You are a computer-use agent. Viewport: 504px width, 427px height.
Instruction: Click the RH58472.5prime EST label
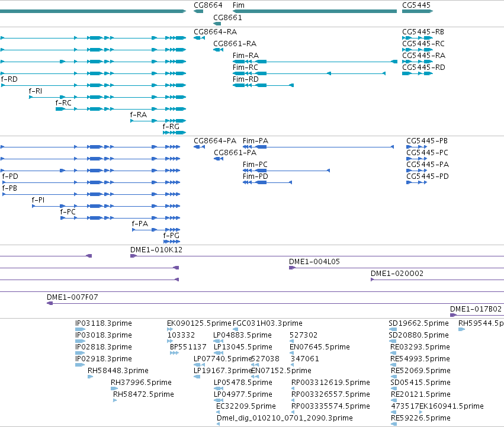point(143,395)
